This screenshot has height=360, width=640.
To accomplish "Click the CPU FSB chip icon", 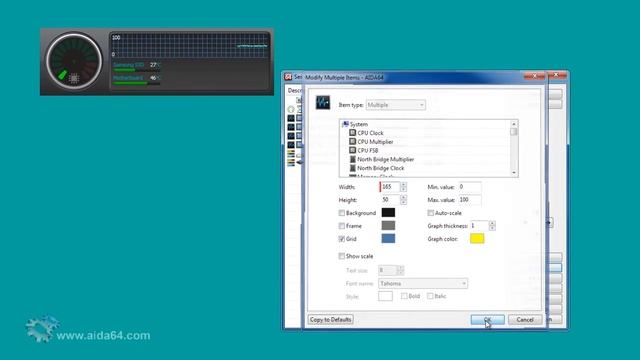I will coord(353,150).
